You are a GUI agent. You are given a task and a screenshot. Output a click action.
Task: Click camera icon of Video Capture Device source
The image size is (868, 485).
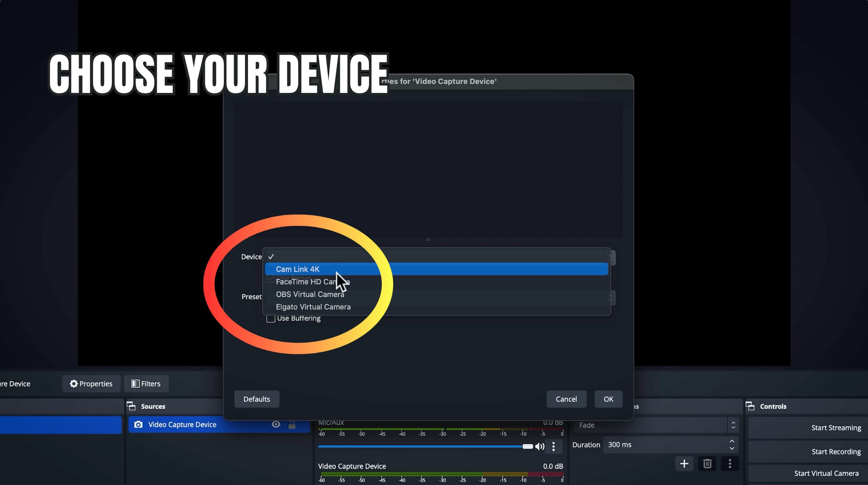coord(138,425)
